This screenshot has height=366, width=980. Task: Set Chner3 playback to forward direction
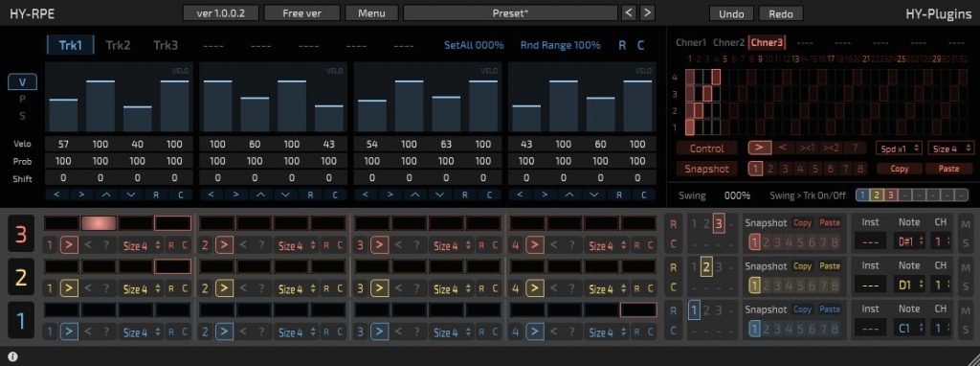click(x=759, y=149)
